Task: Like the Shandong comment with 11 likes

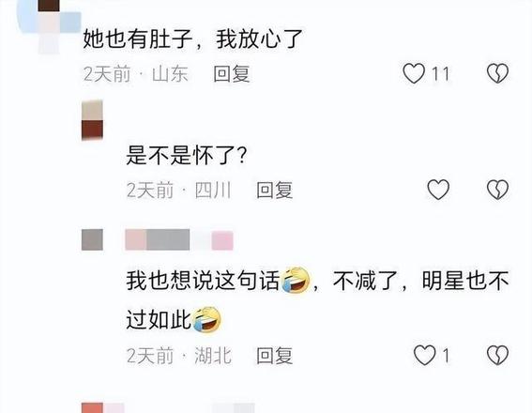Action: coord(414,73)
